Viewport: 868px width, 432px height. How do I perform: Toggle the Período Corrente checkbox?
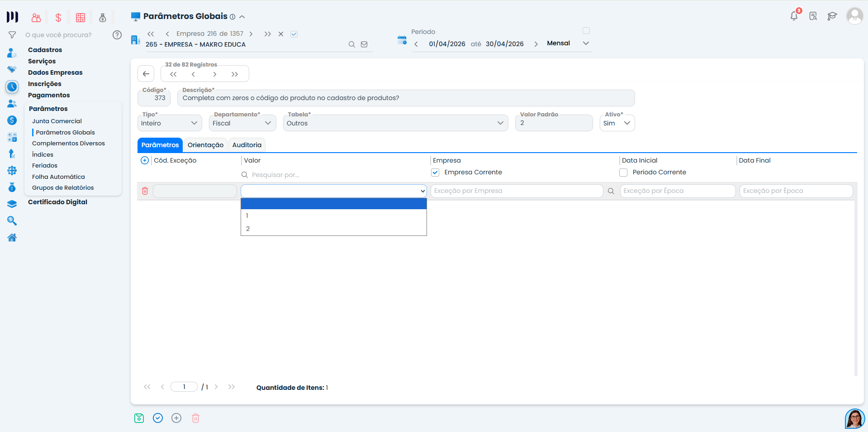coord(623,173)
